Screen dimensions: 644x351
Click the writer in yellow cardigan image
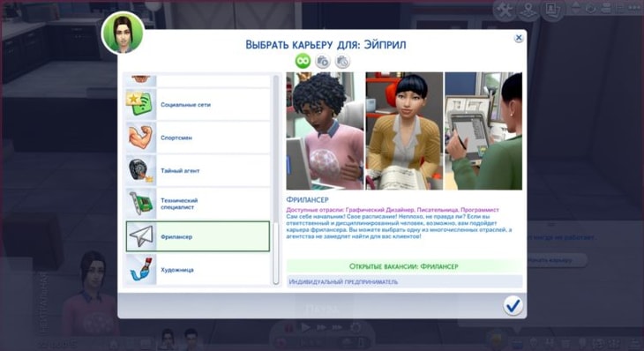(x=405, y=131)
